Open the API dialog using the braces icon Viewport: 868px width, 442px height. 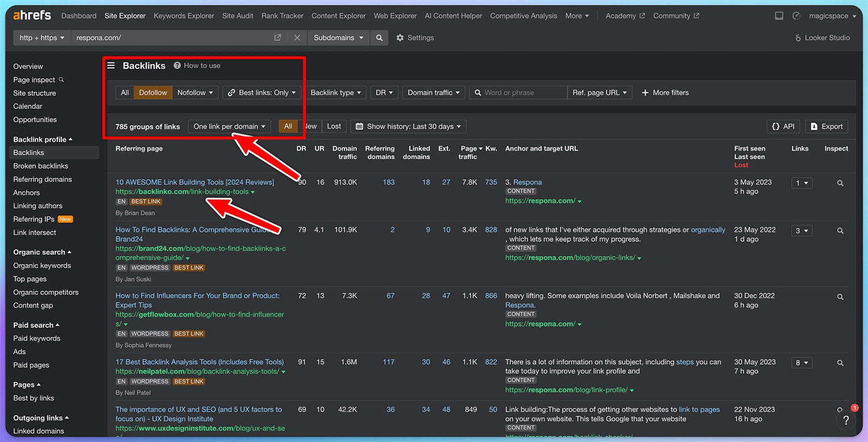pos(783,126)
